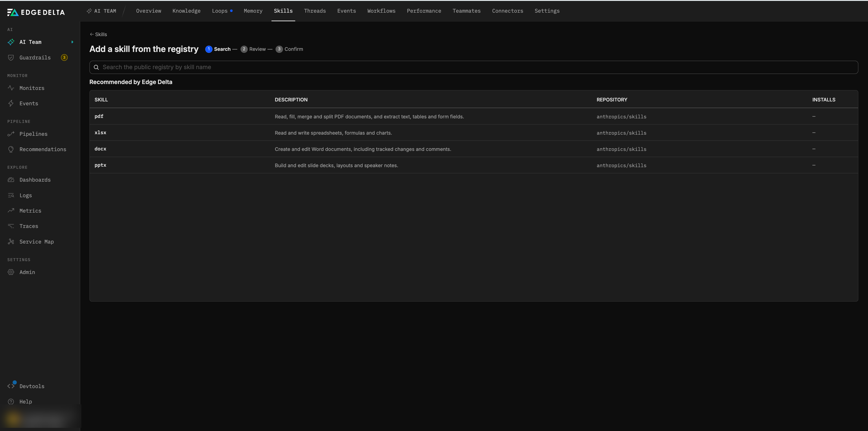The height and width of the screenshot is (431, 868).
Task: Click the REPOSITORY column header
Action: (612, 100)
